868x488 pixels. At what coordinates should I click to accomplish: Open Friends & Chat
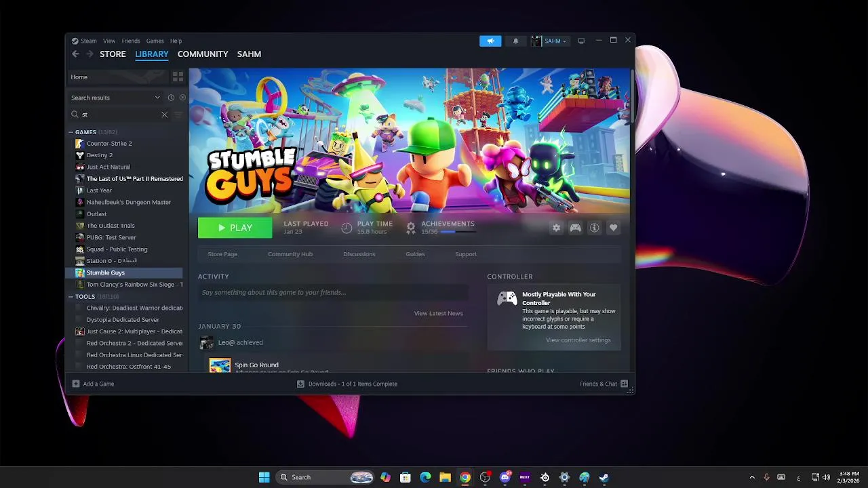pyautogui.click(x=604, y=384)
